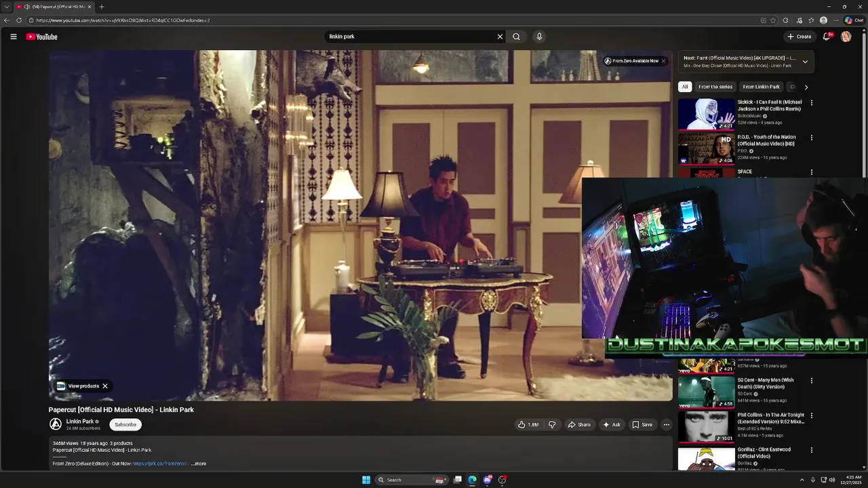Like the video with 1.8M likes
The height and width of the screenshot is (488, 868).
tap(528, 424)
